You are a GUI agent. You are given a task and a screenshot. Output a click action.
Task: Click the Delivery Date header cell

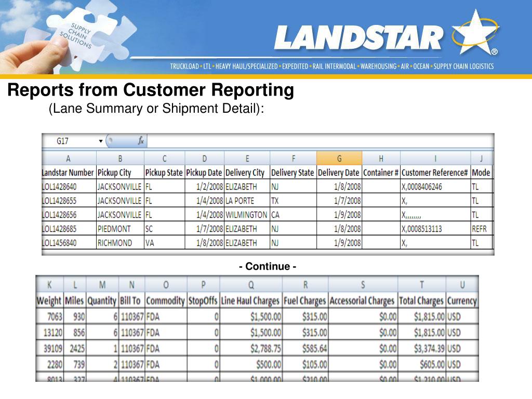[339, 172]
